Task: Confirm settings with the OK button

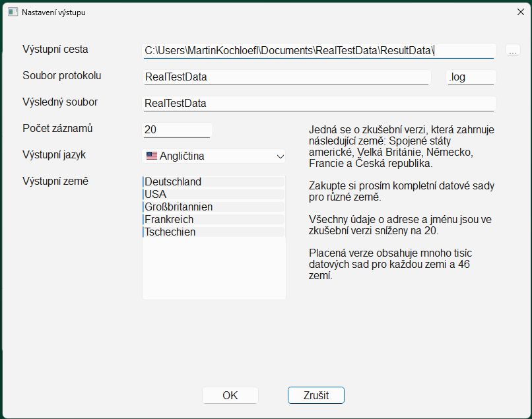Action: tap(230, 395)
